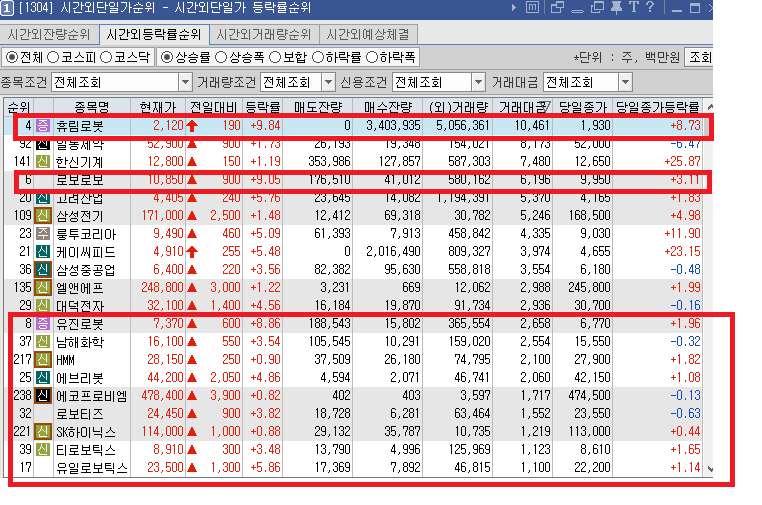Click the flat bar icon before the copy-window icon
762x505 pixels.
(577, 11)
